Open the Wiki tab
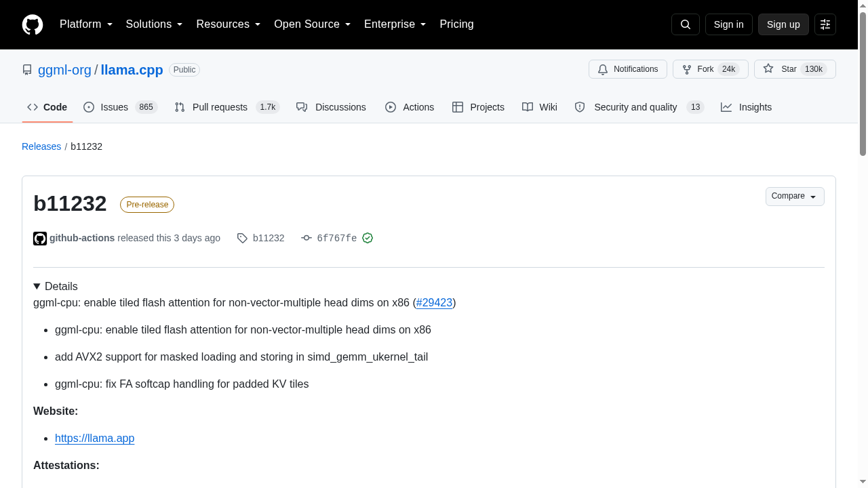 [540, 107]
